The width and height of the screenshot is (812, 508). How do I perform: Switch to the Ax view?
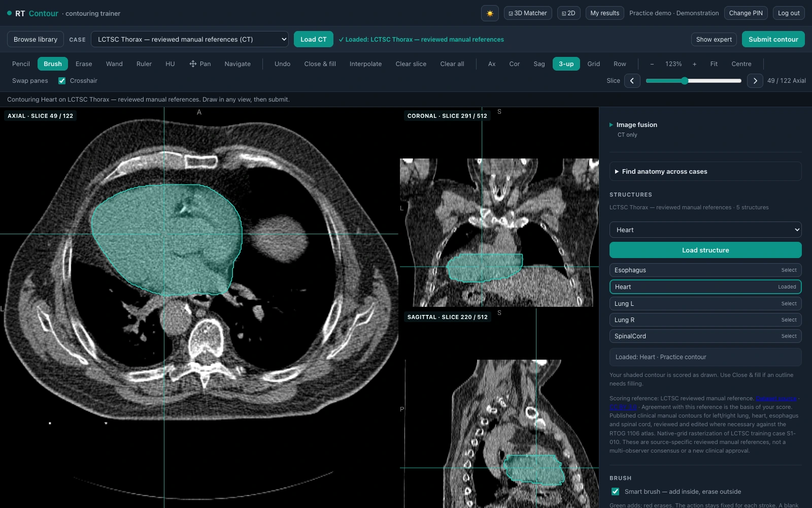tap(492, 64)
